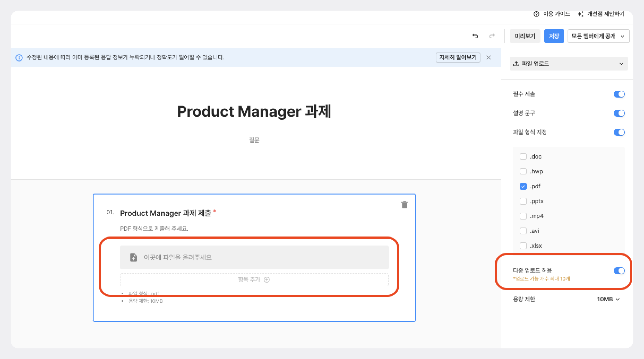Disable the 설명 문구 toggle
This screenshot has width=644, height=359.
tap(619, 113)
